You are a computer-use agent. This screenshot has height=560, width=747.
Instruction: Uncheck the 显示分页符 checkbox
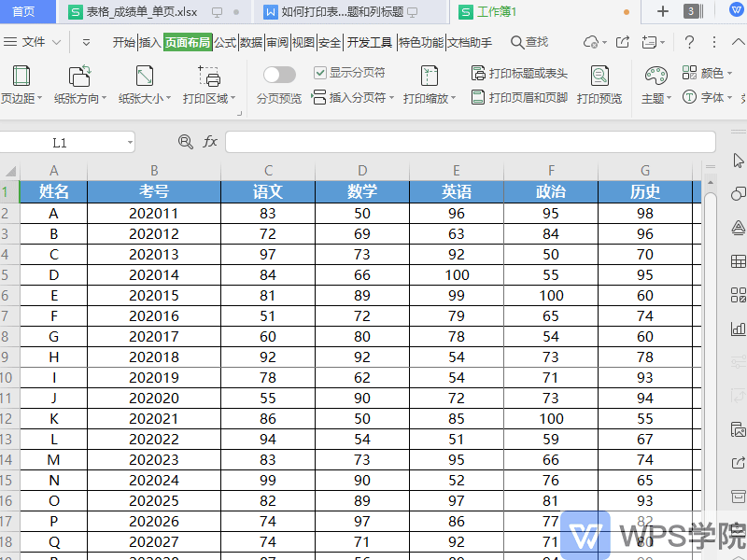pyautogui.click(x=319, y=73)
